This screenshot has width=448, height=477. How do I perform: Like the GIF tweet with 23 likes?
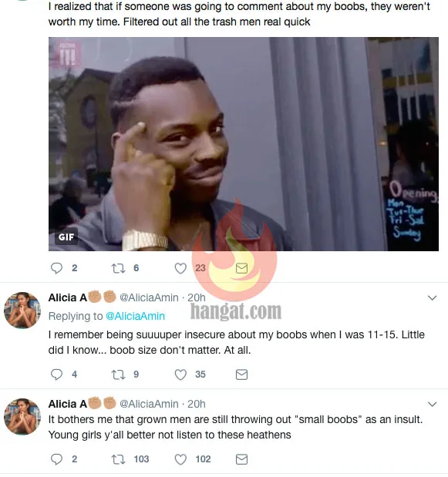(180, 268)
